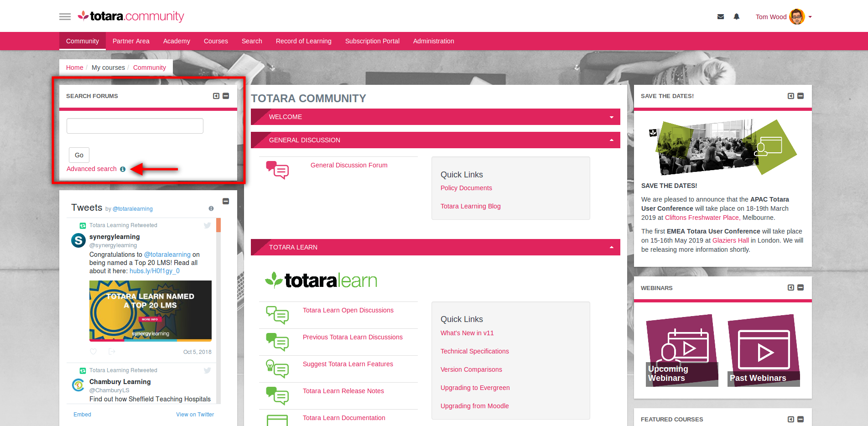The height and width of the screenshot is (426, 868).
Task: Open Record of Learning
Action: 304,41
